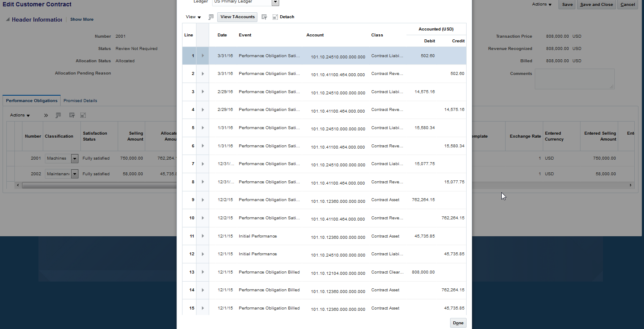Select the 808,000.00 debit in line 13
The height and width of the screenshot is (329, 644).
423,272
